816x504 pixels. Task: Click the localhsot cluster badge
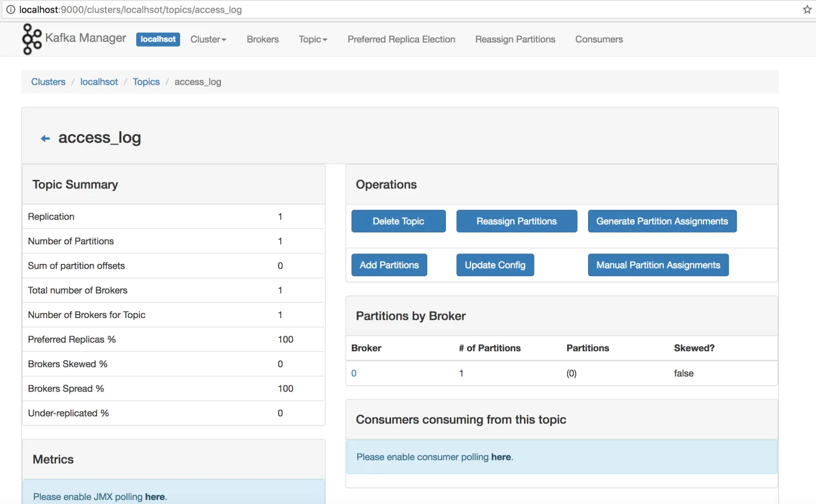coord(158,39)
